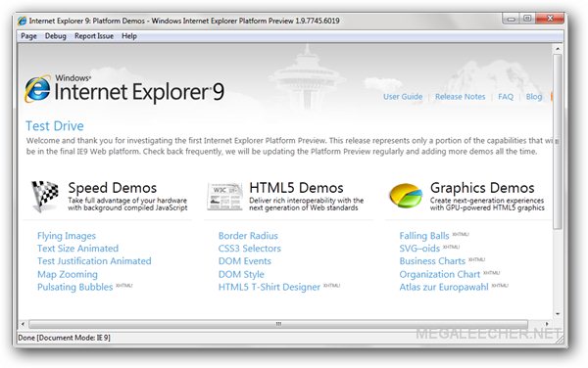The image size is (588, 368).
Task: Click the horizontal scrollbar right arrow
Action: [x=547, y=324]
